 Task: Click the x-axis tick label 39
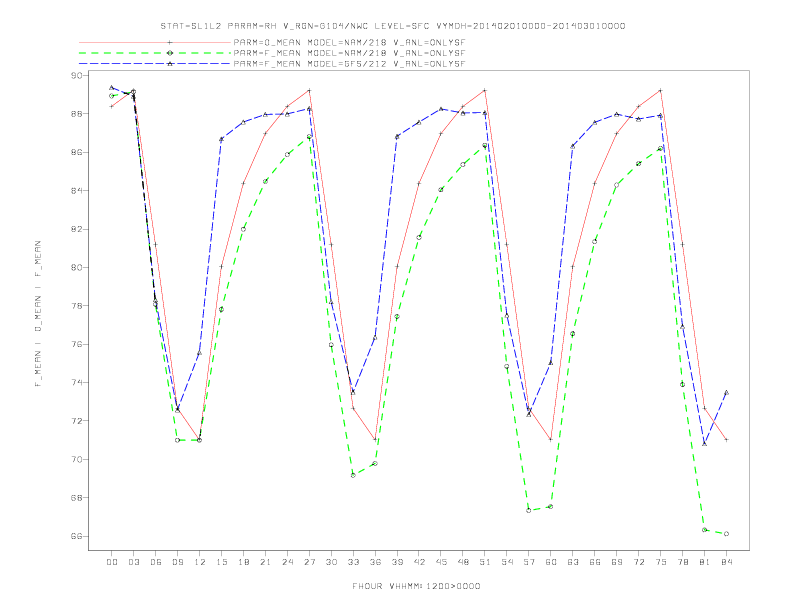pyautogui.click(x=397, y=562)
